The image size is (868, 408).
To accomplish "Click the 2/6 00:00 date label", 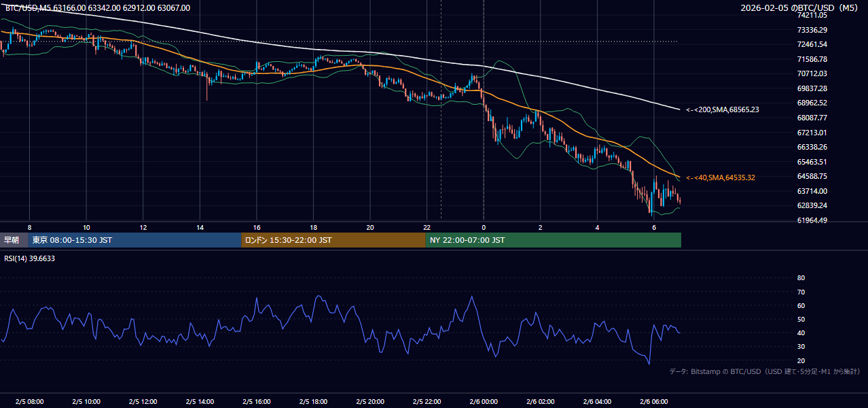I will 484,402.
